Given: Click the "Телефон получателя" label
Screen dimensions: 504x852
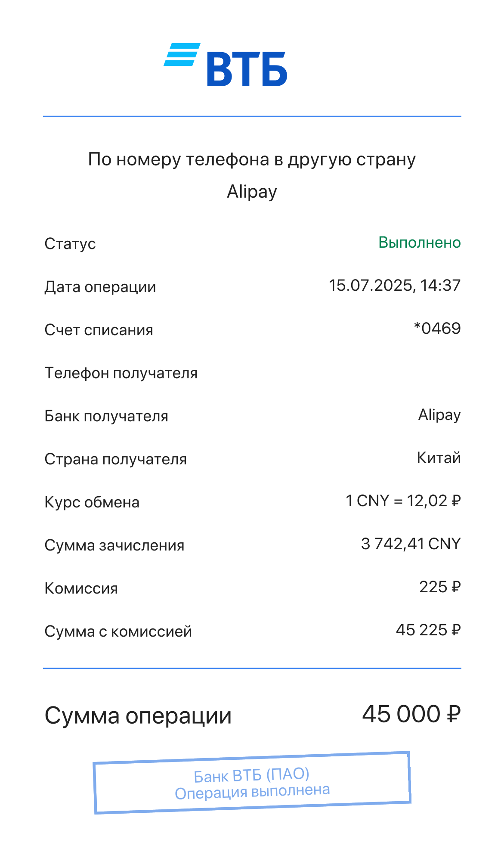Looking at the screenshot, I should tap(121, 373).
